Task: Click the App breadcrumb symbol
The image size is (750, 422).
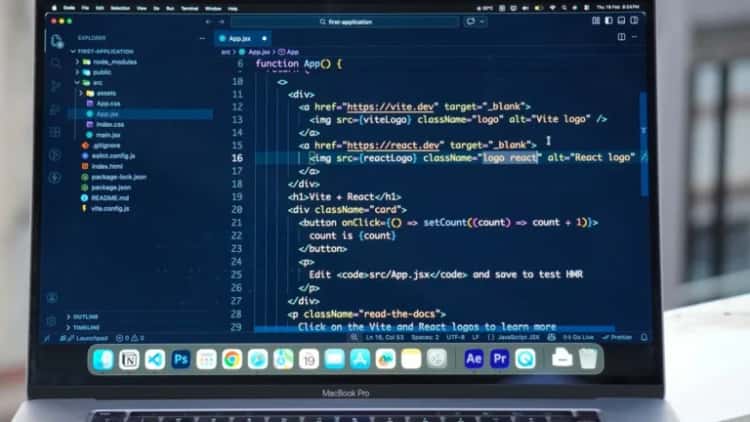Action: [289, 52]
